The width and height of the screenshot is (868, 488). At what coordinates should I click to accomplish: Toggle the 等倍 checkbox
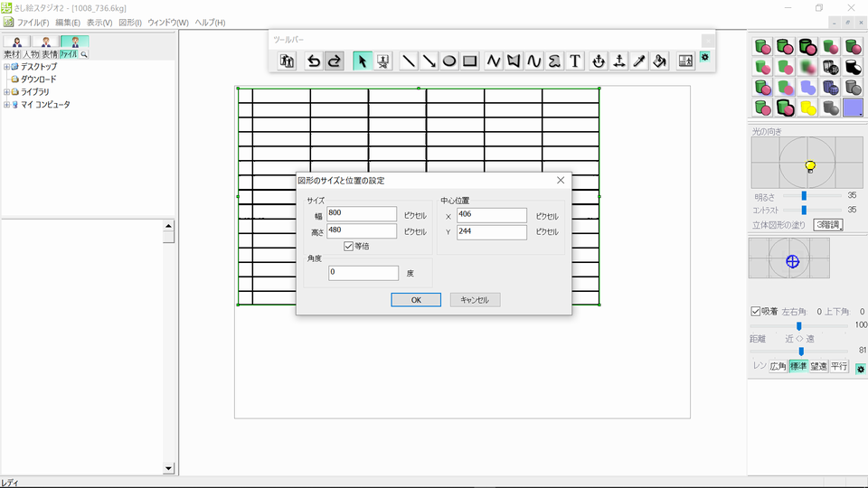[x=348, y=246]
